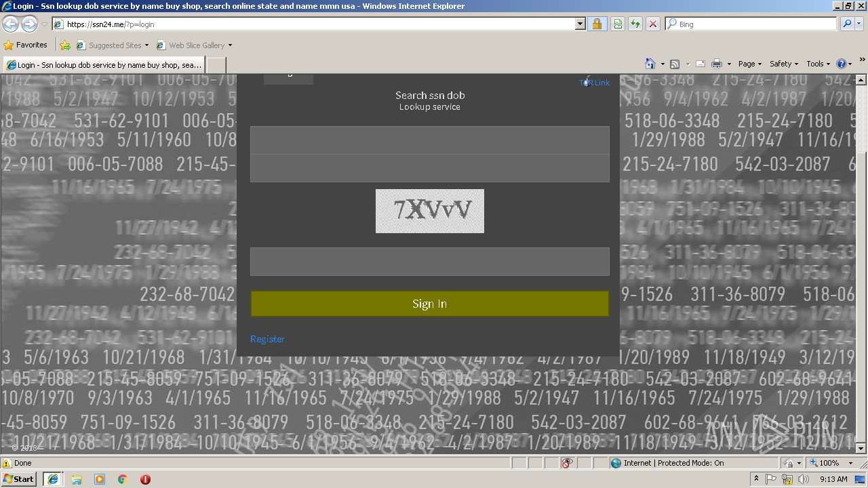Open Action Center flag tray icon
This screenshot has width=868, height=488.
[x=771, y=479]
